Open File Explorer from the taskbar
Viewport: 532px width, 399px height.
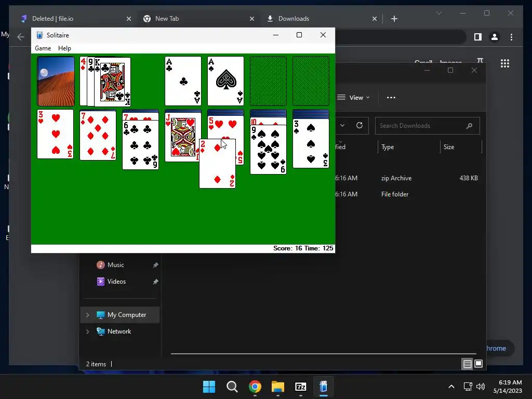point(278,387)
